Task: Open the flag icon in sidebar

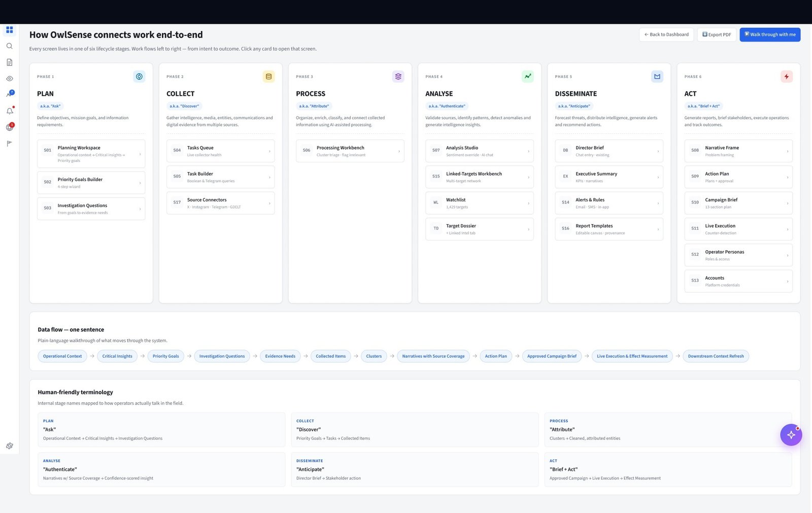Action: click(x=9, y=144)
